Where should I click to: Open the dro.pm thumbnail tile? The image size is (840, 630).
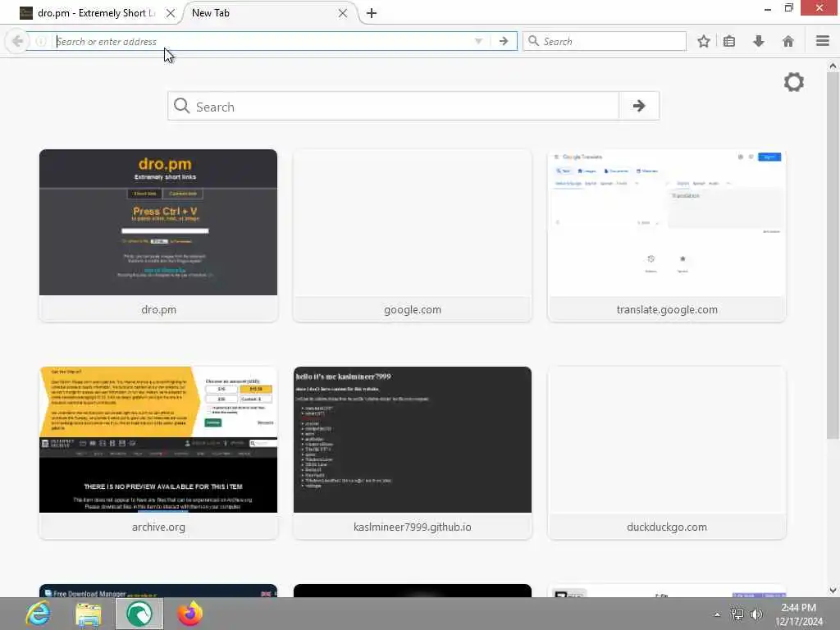coord(158,235)
